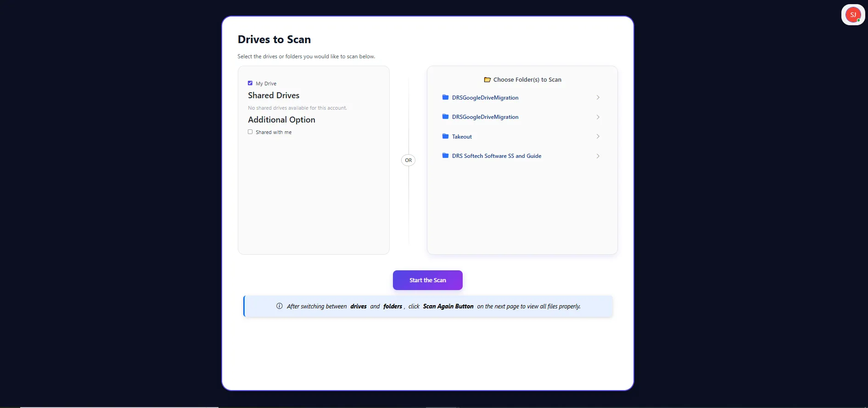Click the yellow folder icon in Choose Folder(s) header
Screen dimensions: 868x408
pos(487,79)
